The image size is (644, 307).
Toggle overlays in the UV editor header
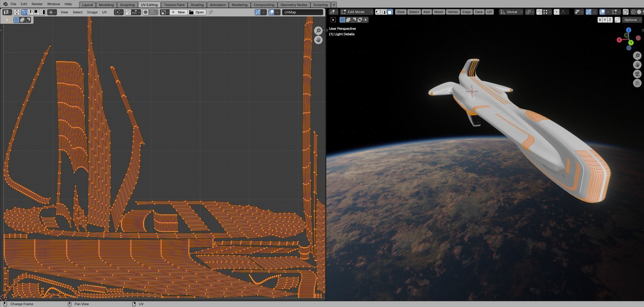pyautogui.click(x=271, y=12)
